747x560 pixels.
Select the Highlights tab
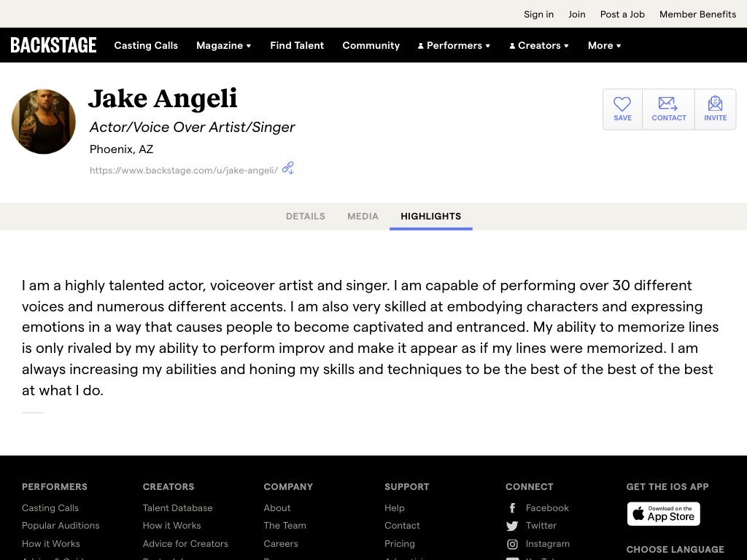[430, 217]
